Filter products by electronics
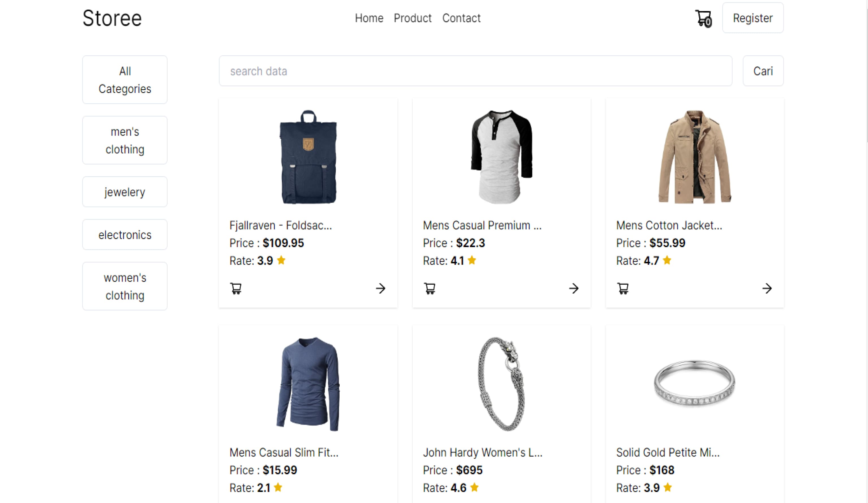The image size is (868, 503). coord(125,234)
